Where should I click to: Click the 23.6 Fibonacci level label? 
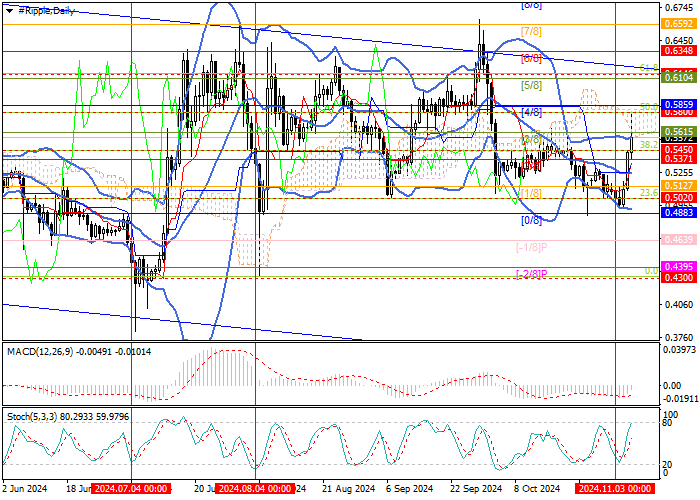point(649,192)
